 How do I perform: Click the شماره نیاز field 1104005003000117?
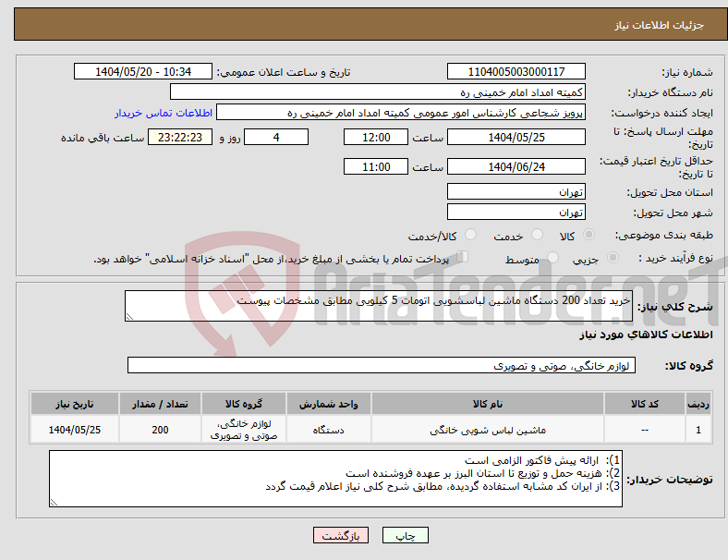(516, 72)
